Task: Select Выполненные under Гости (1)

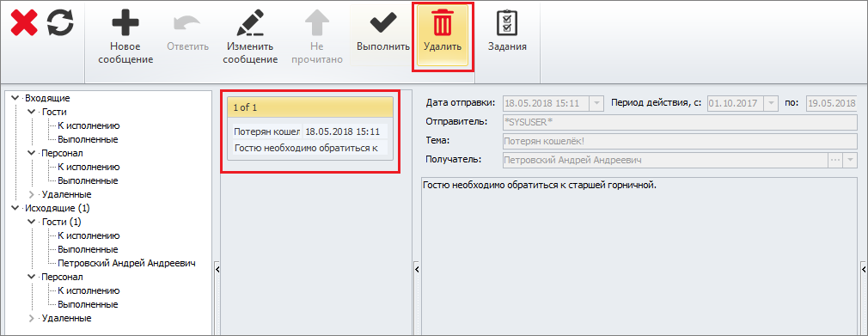Action: [x=88, y=250]
